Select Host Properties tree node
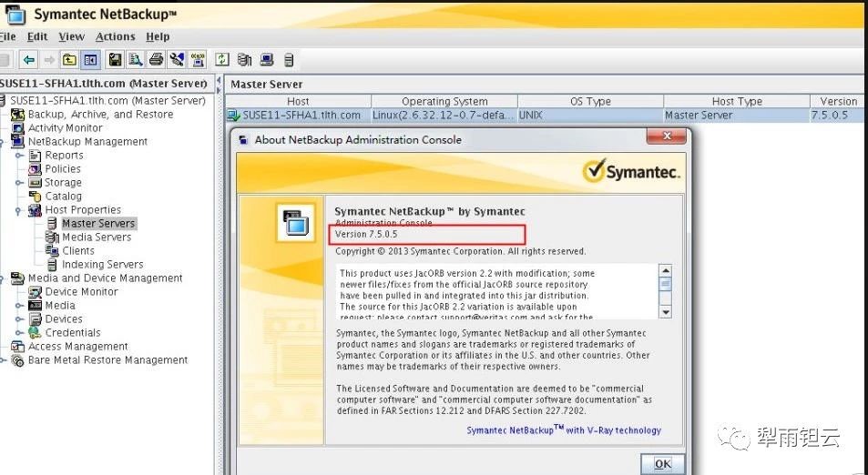 click(83, 209)
